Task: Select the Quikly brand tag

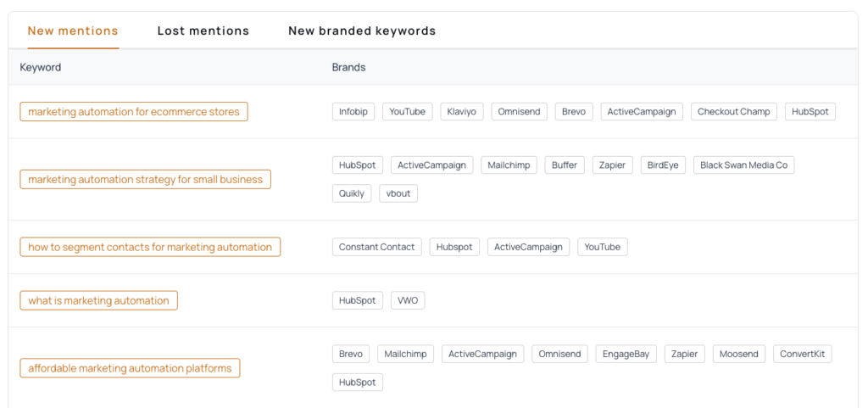Action: (x=352, y=193)
